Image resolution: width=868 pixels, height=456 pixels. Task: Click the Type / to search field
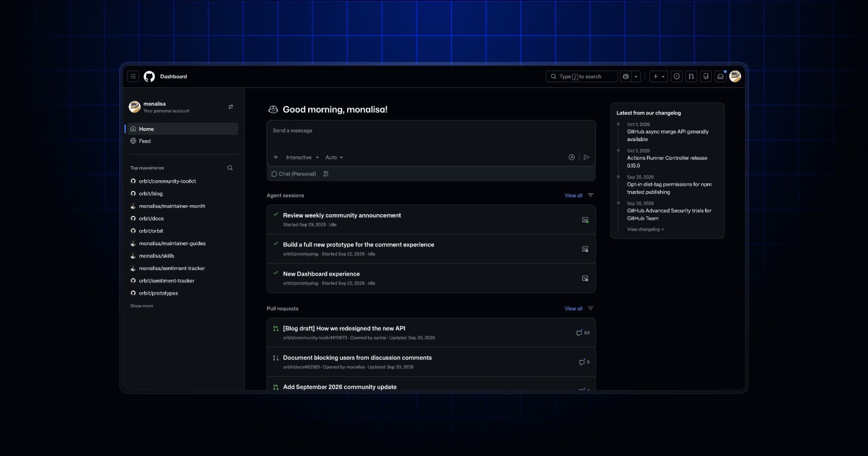click(x=582, y=77)
